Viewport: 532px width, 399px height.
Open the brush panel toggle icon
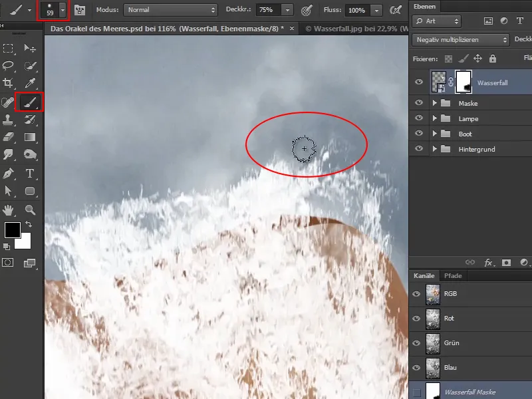tap(80, 10)
